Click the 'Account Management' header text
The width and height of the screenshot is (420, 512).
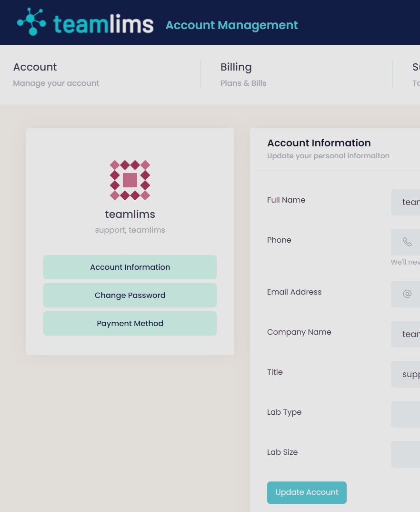[x=232, y=25]
